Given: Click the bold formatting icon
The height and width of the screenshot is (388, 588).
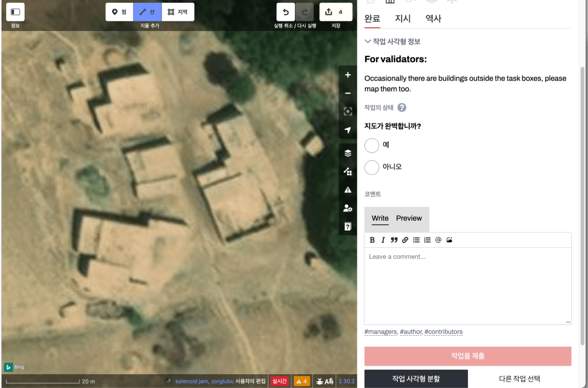Looking at the screenshot, I should click(372, 240).
